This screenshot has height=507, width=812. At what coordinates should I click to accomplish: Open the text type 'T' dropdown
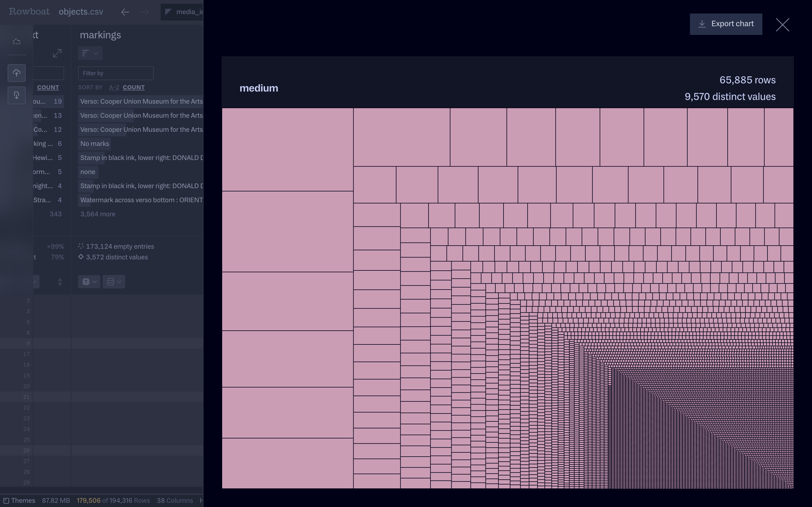pyautogui.click(x=89, y=282)
